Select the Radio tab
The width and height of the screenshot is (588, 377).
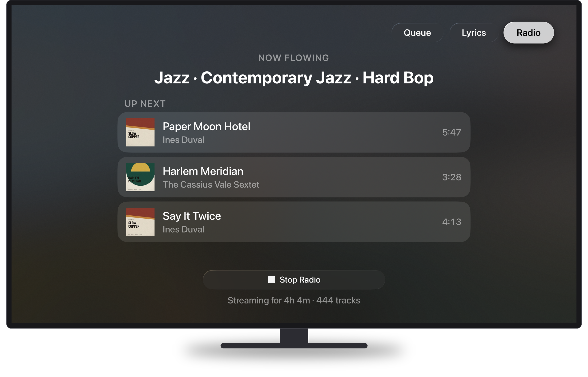[x=528, y=33]
